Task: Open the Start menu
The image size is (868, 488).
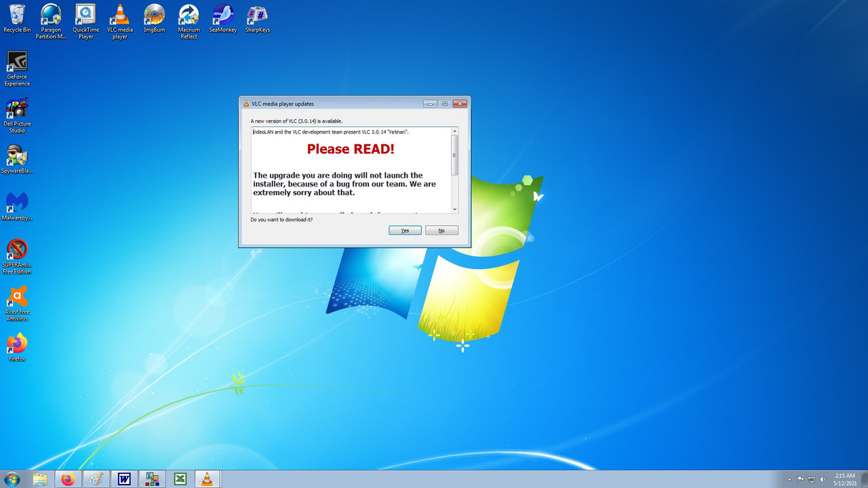Action: point(13,479)
